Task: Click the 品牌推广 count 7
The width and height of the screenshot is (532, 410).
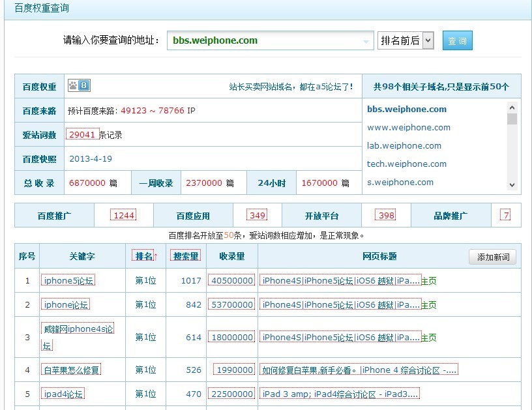Action: tap(505, 215)
